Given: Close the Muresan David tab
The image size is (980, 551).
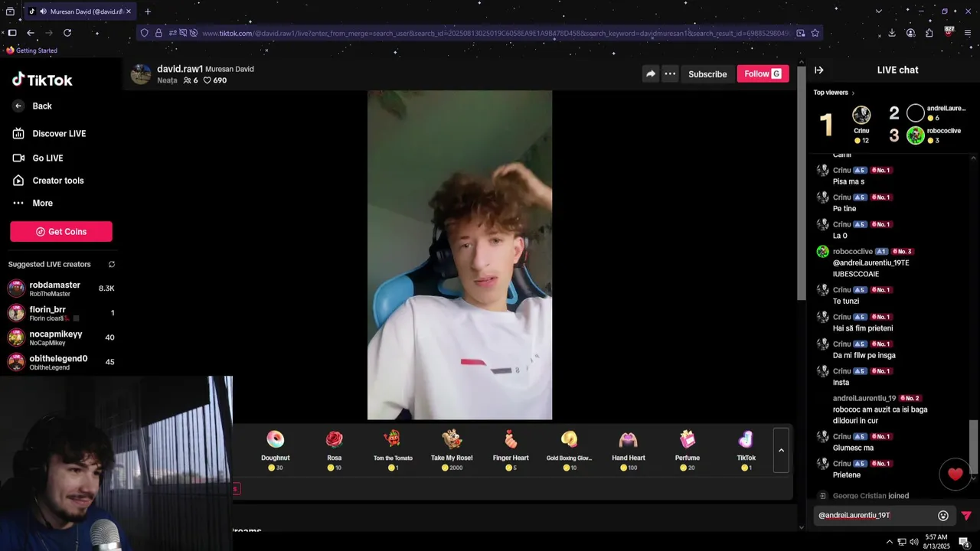Looking at the screenshot, I should click(x=129, y=11).
